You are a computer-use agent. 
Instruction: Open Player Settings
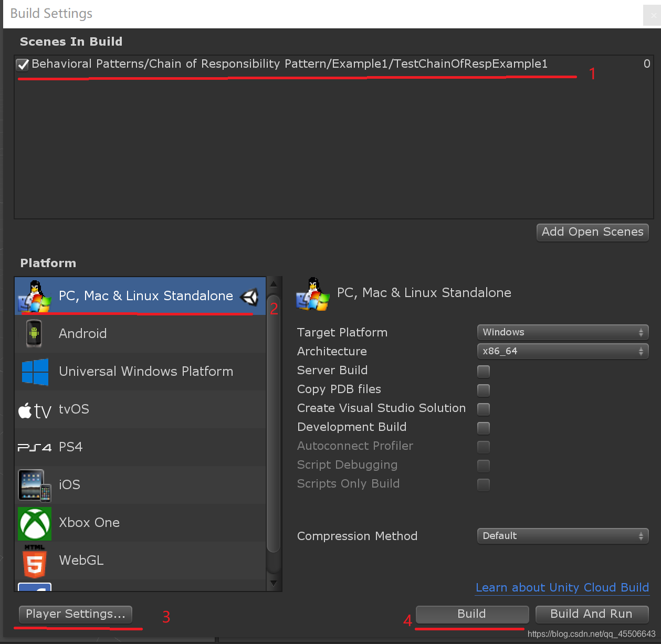coord(76,614)
